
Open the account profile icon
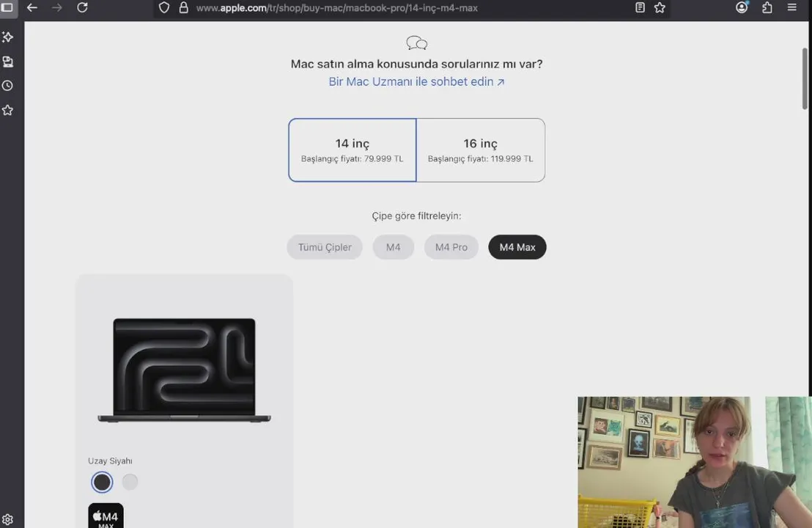(x=742, y=7)
